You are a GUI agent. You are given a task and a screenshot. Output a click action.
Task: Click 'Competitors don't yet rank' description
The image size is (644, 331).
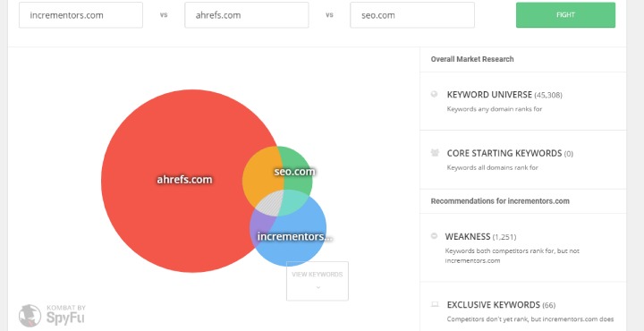tap(530, 319)
